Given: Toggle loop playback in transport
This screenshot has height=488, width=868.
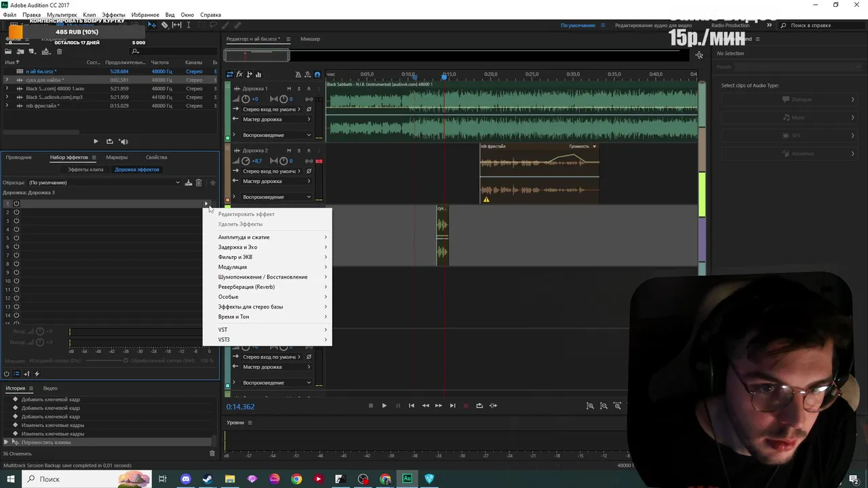Looking at the screenshot, I should click(479, 405).
